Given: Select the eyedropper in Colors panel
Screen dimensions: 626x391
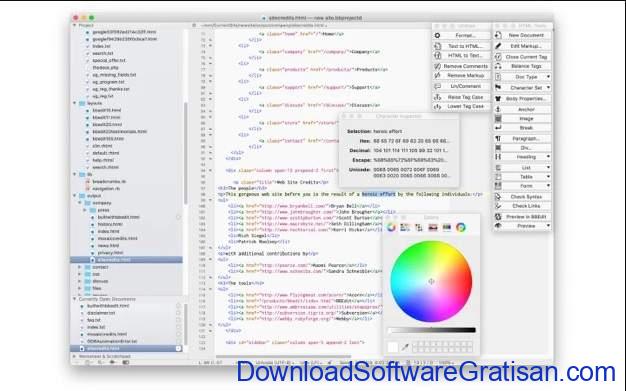Looking at the screenshot, I should [405, 347].
